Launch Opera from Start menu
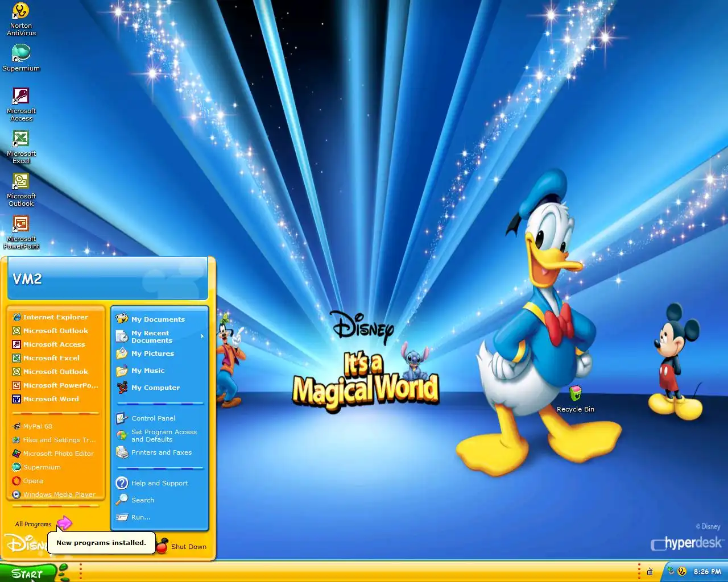The image size is (728, 582). click(x=56, y=481)
